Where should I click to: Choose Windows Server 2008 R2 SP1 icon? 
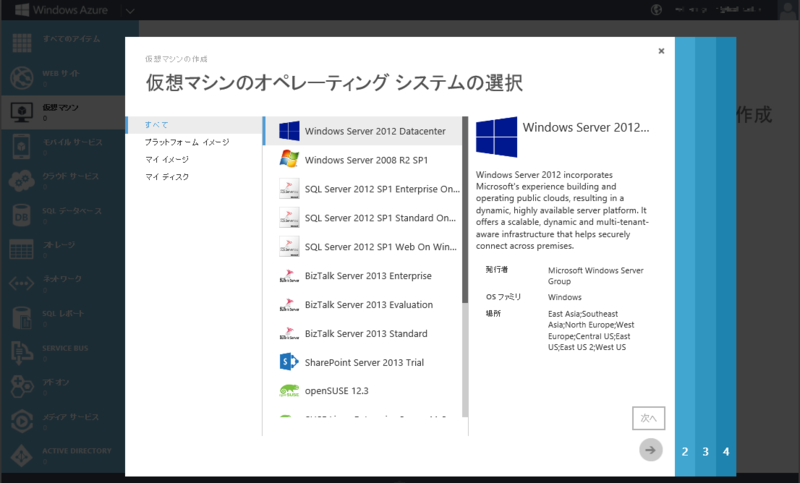click(x=289, y=159)
